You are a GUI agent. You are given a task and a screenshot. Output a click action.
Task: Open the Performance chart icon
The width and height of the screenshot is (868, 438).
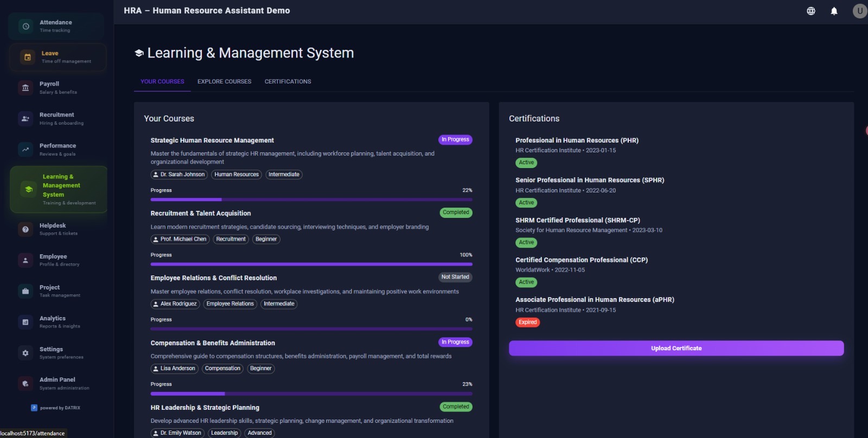click(x=25, y=150)
